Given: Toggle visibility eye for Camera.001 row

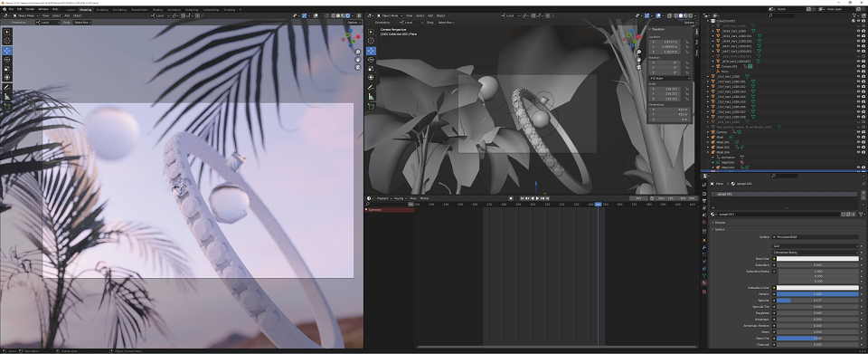Looking at the screenshot, I should (x=859, y=66).
